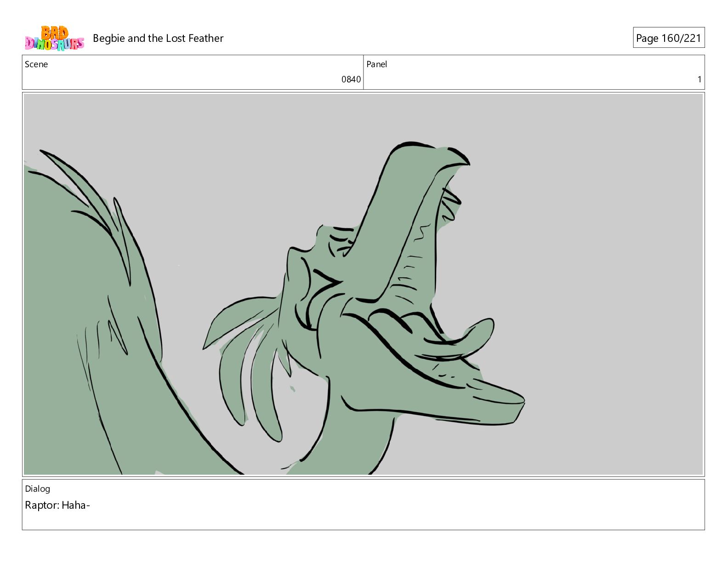Click the 'Dialog' label
Screen dimensions: 728x563
(x=37, y=489)
